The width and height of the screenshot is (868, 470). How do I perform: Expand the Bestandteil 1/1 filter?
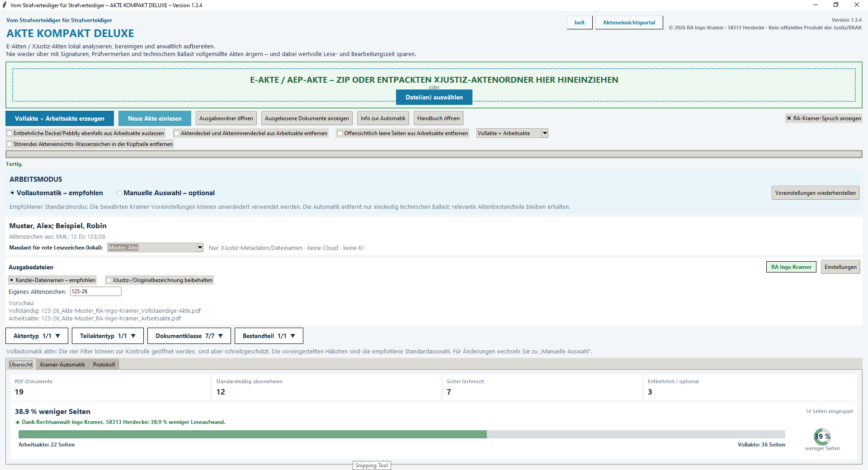point(269,336)
